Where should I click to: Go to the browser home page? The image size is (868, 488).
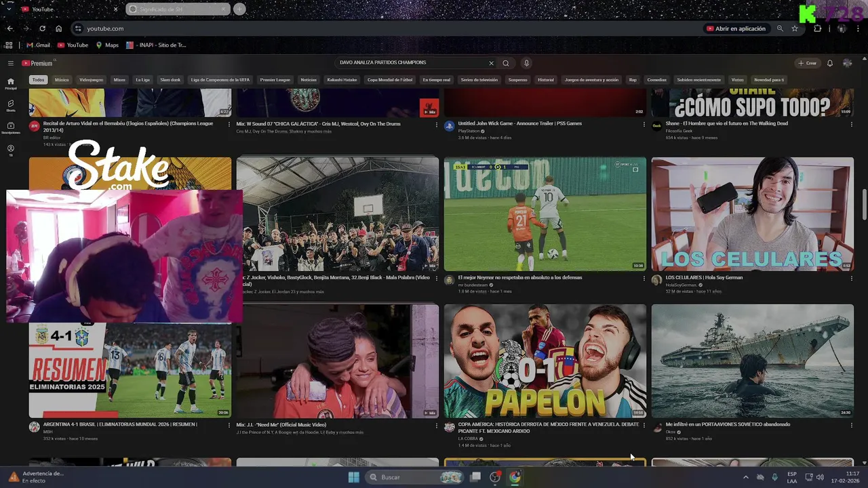click(x=59, y=28)
